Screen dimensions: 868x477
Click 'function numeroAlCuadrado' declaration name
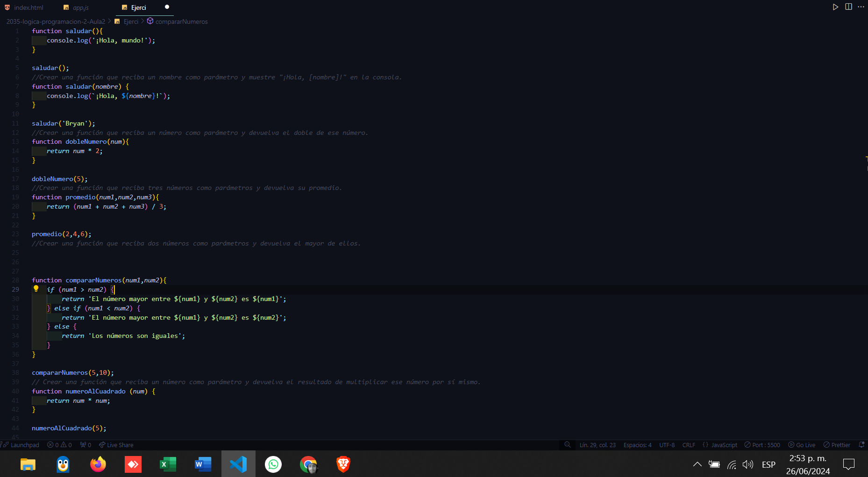click(95, 391)
